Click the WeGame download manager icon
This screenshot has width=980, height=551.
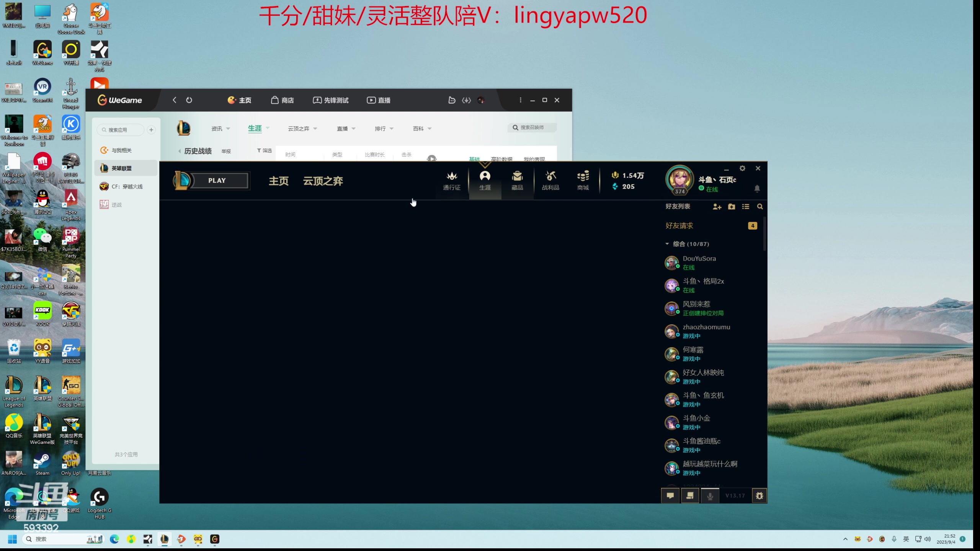[x=466, y=100]
